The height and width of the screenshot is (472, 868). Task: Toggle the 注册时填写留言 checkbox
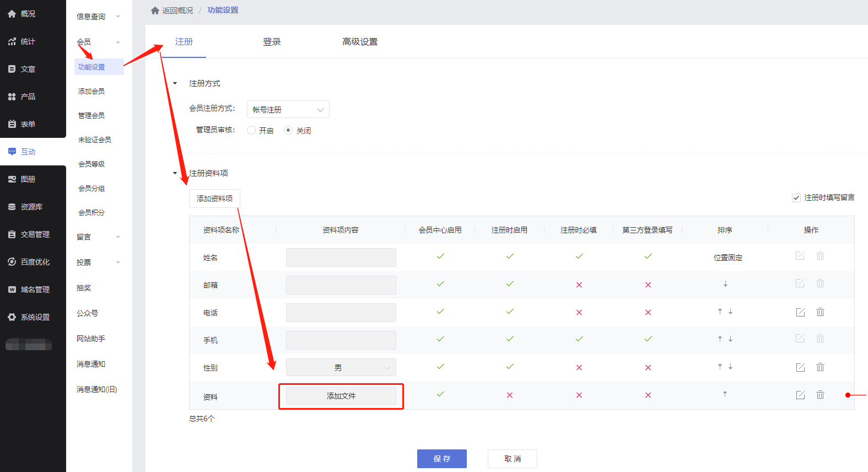(796, 198)
